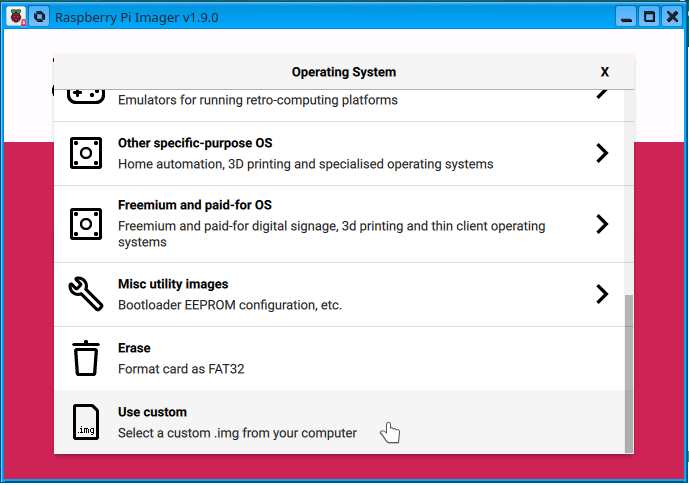Close the Operating System dialog with X
Screen dimensions: 689x485
(x=605, y=72)
